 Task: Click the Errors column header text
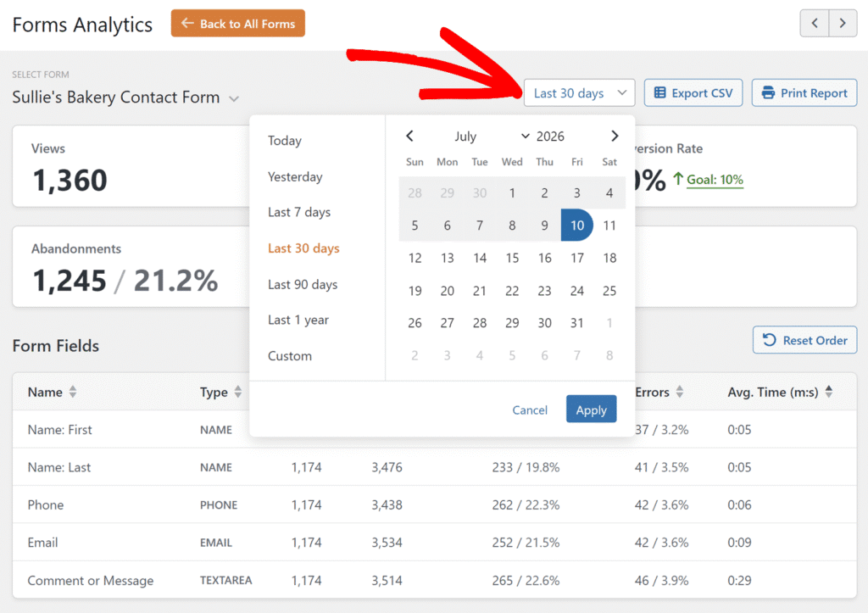tap(652, 392)
